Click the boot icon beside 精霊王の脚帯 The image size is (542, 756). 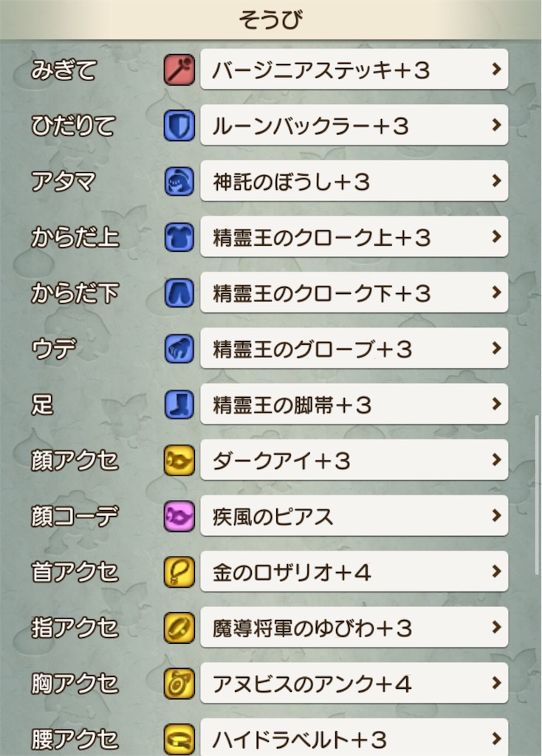click(x=179, y=405)
